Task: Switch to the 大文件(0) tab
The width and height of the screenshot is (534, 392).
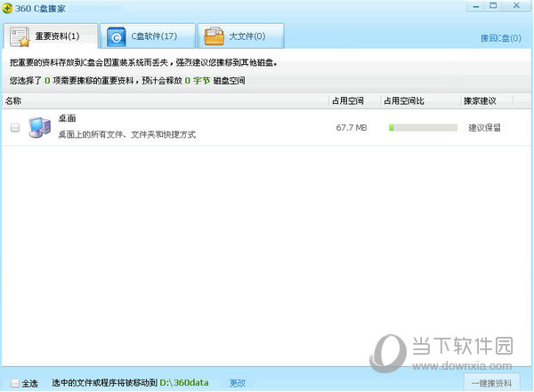Action: [x=241, y=36]
